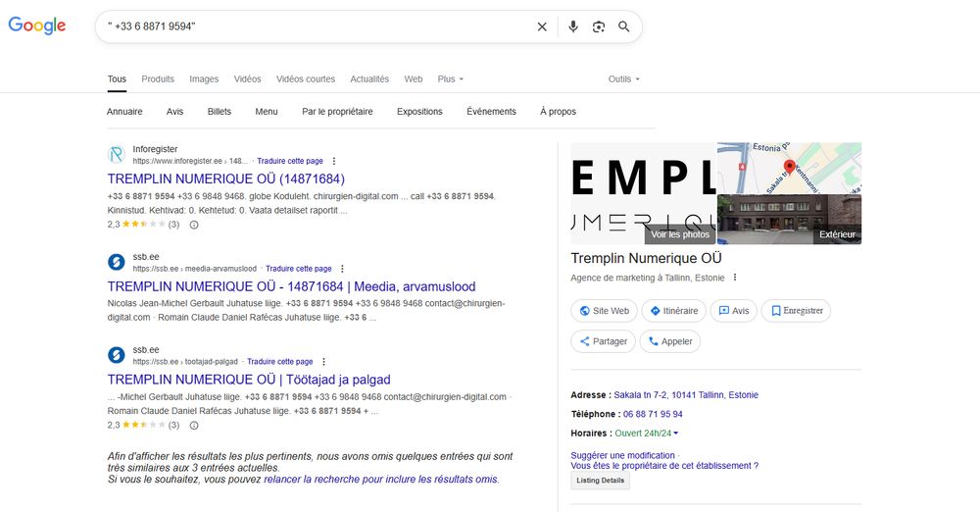Switch to the Images tab
Screen dimensions: 980x512
tap(204, 78)
